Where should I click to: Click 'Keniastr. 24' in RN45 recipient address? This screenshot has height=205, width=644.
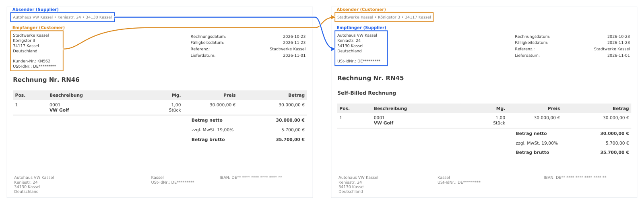(349, 41)
